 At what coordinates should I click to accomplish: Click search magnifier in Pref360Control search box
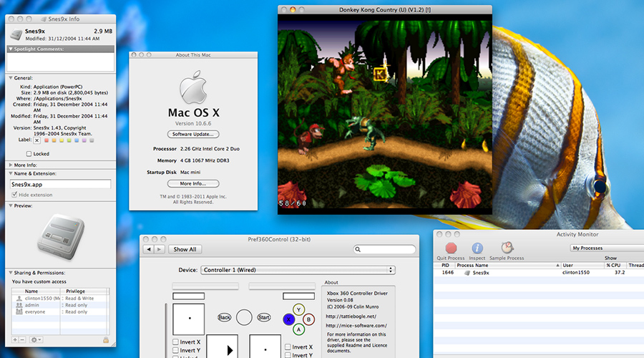click(x=358, y=249)
